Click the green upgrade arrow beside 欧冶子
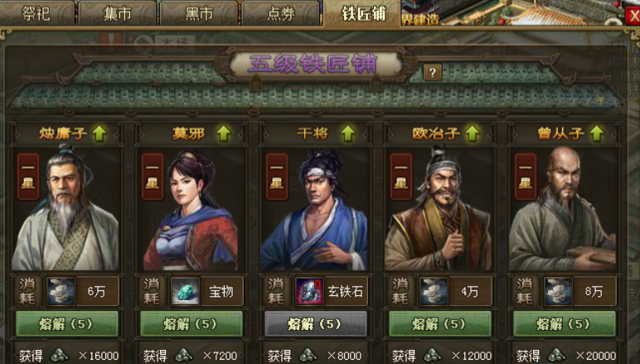This screenshot has width=640, height=364. [473, 133]
